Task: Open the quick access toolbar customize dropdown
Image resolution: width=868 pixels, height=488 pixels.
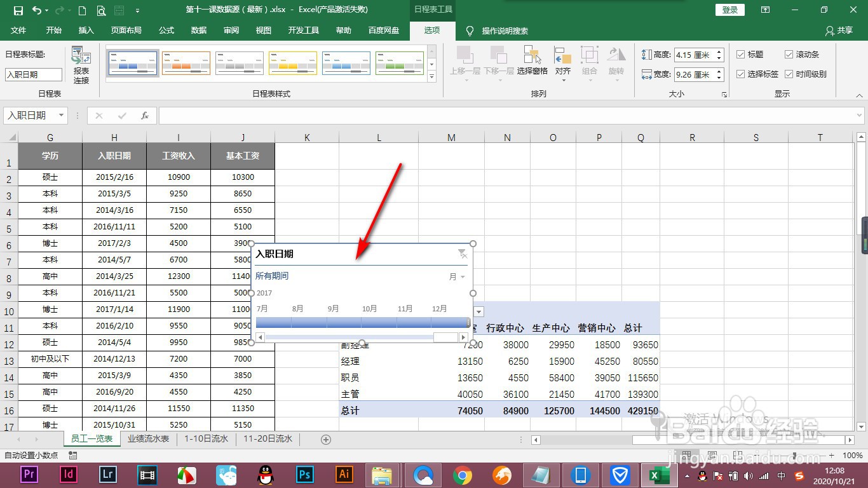Action: [x=138, y=11]
